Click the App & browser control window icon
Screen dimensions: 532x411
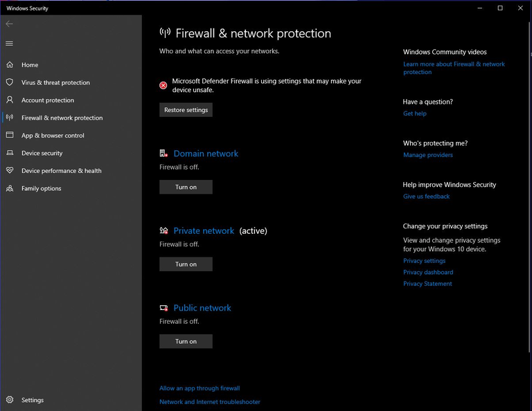click(10, 136)
